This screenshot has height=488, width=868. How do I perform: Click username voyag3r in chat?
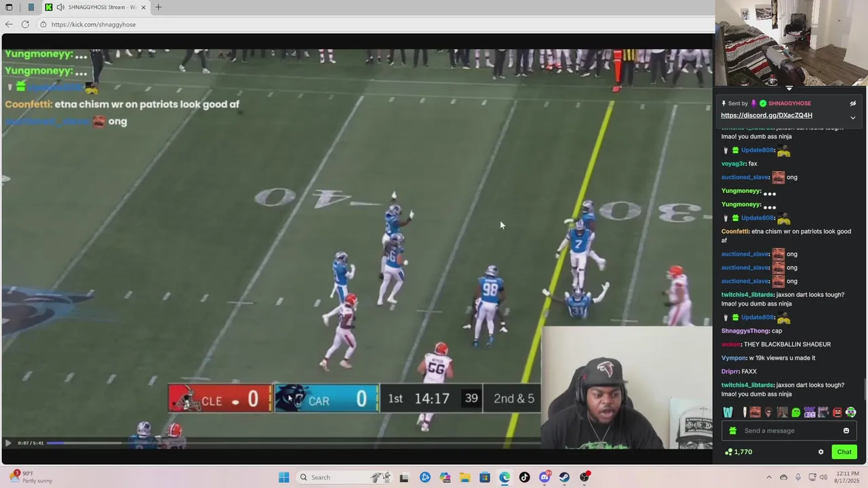pyautogui.click(x=734, y=164)
